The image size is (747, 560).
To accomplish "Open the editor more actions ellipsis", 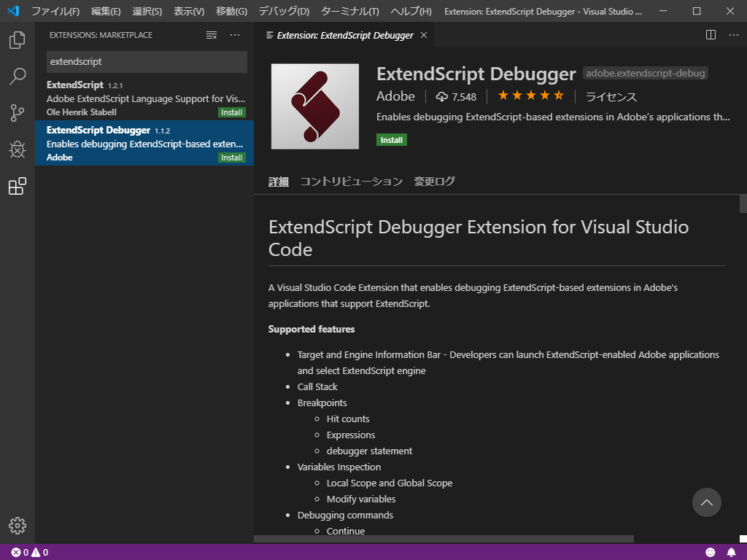I will pyautogui.click(x=732, y=35).
